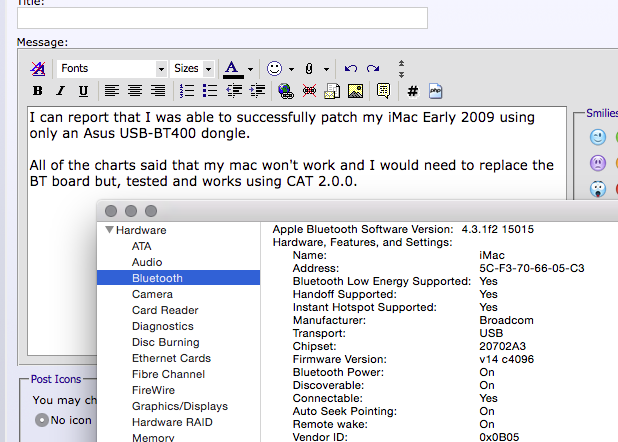
Task: Insert an email link
Action: click(x=332, y=91)
